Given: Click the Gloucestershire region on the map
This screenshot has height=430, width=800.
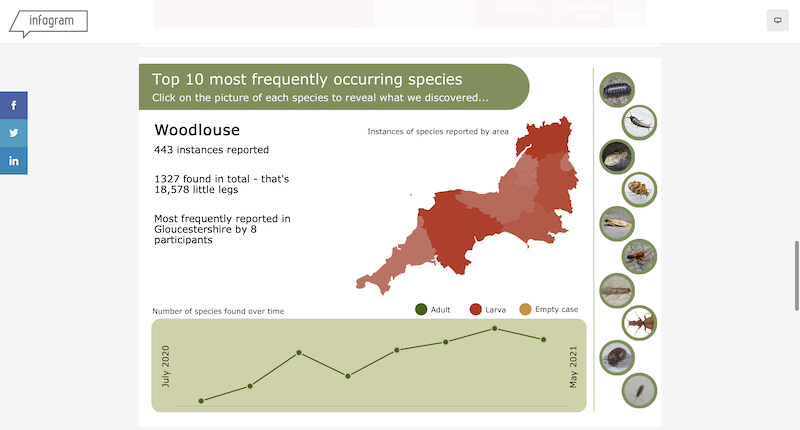Looking at the screenshot, I should (x=549, y=140).
